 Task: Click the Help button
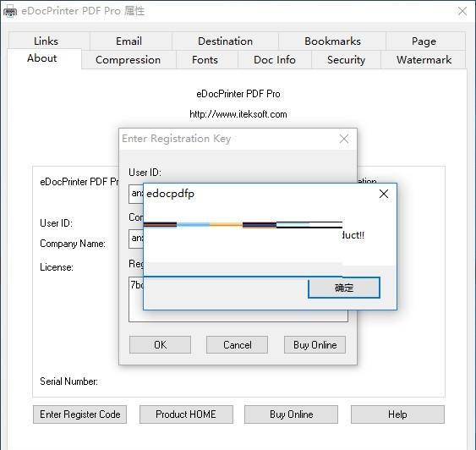coord(397,414)
